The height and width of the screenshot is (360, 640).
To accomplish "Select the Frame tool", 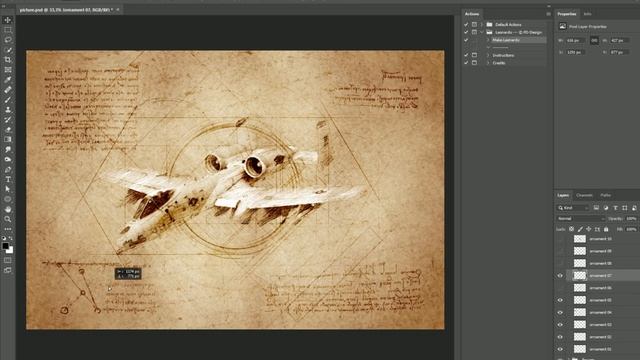I will coord(7,70).
